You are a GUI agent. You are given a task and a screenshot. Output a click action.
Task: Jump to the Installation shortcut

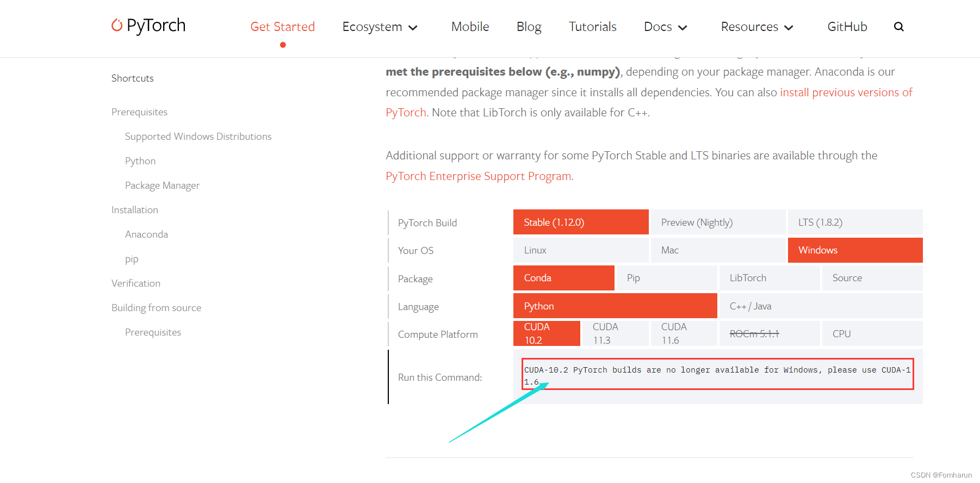[135, 210]
